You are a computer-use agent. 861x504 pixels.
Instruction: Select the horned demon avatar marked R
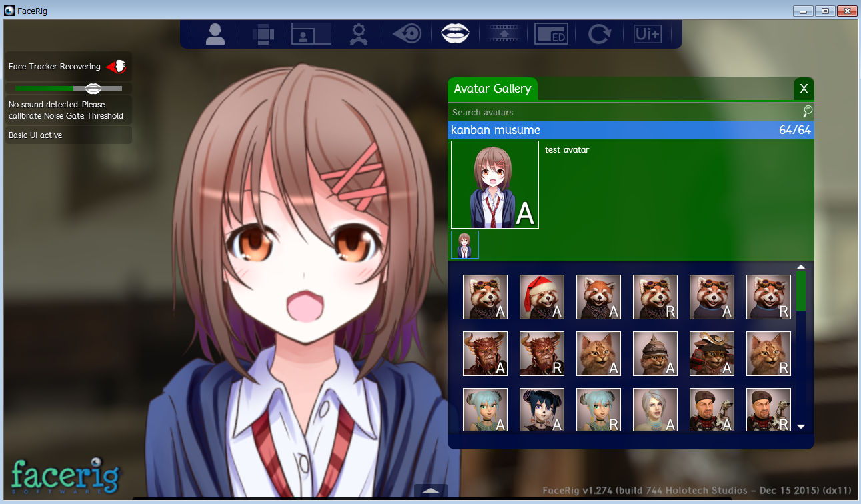pyautogui.click(x=542, y=353)
